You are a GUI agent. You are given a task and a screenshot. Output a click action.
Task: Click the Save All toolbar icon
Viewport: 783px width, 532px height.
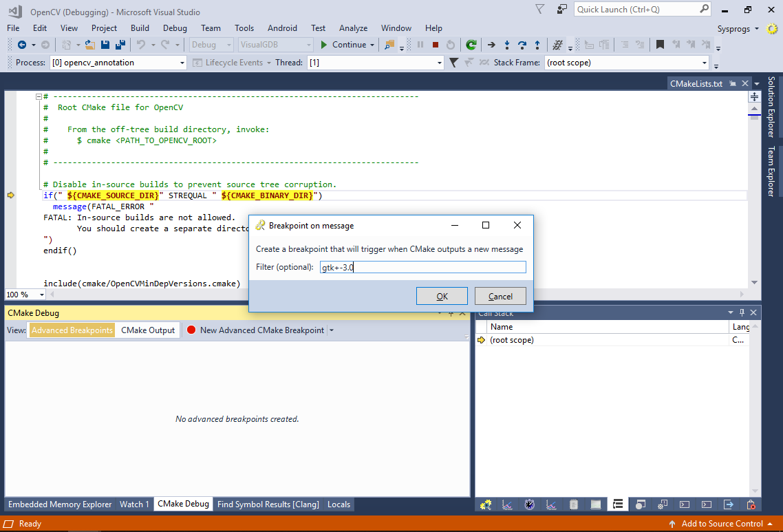click(x=120, y=45)
